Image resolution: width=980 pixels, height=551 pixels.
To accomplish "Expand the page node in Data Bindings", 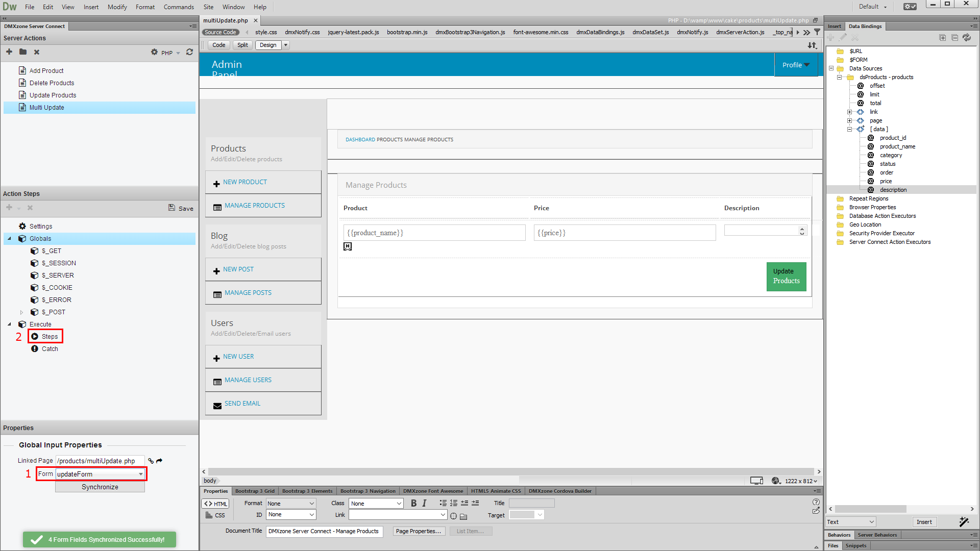I will tap(849, 120).
